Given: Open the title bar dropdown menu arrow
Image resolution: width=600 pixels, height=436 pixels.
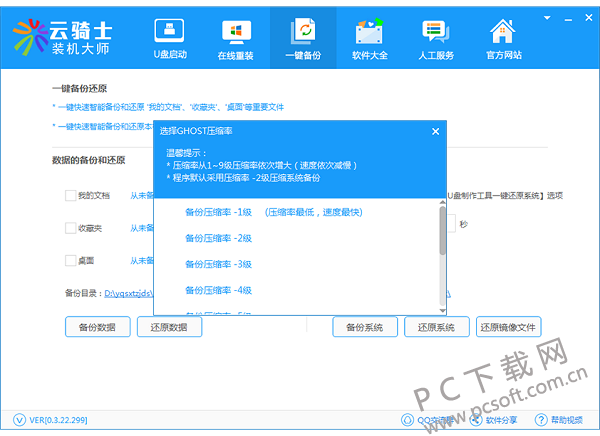Looking at the screenshot, I should (x=547, y=18).
